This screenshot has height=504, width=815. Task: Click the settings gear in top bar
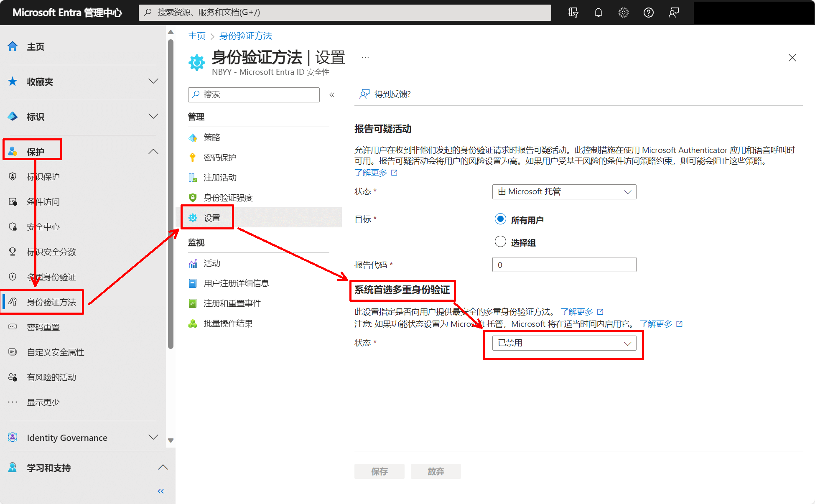(623, 13)
